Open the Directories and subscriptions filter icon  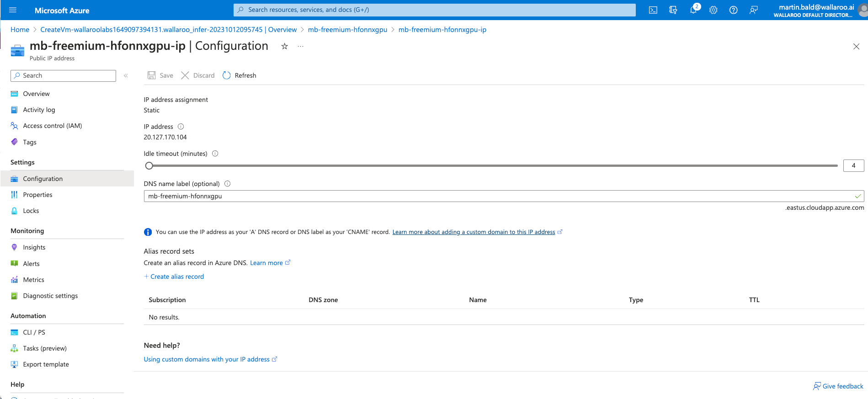673,10
